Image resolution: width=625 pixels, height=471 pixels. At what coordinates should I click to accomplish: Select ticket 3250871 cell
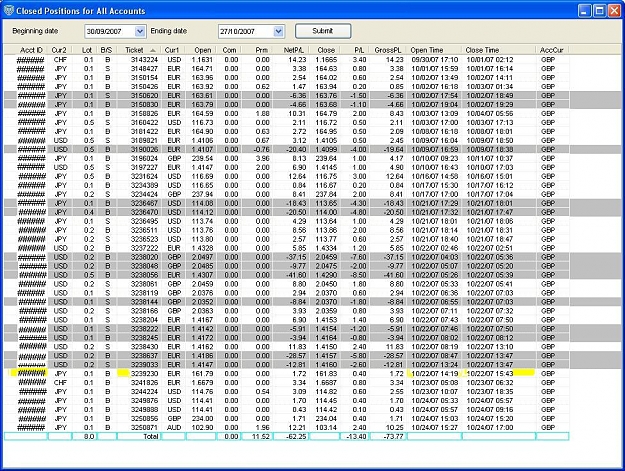[x=144, y=427]
